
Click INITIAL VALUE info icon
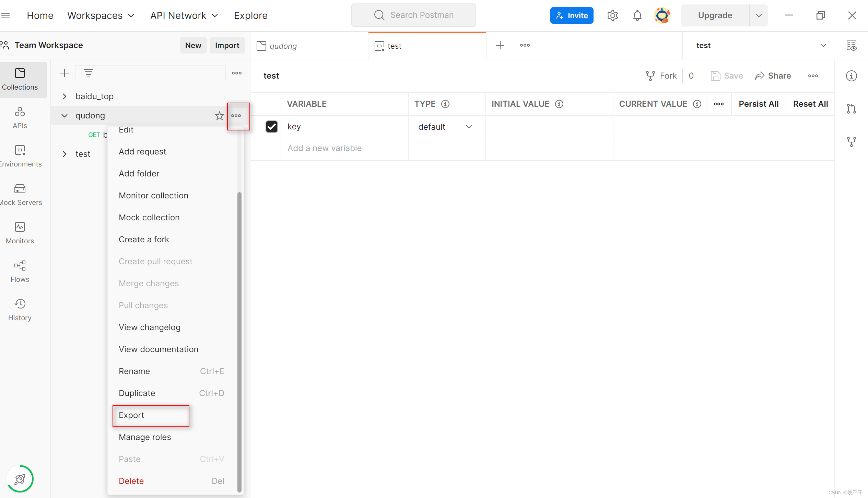click(559, 104)
